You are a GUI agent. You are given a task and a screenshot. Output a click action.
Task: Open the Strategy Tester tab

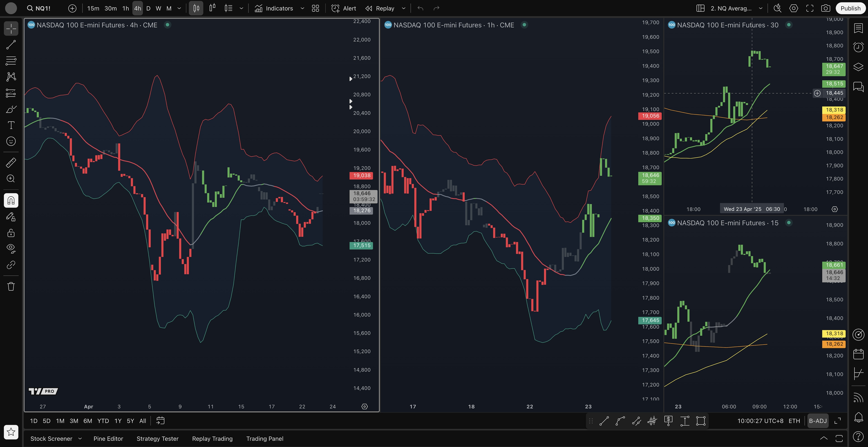pos(157,439)
